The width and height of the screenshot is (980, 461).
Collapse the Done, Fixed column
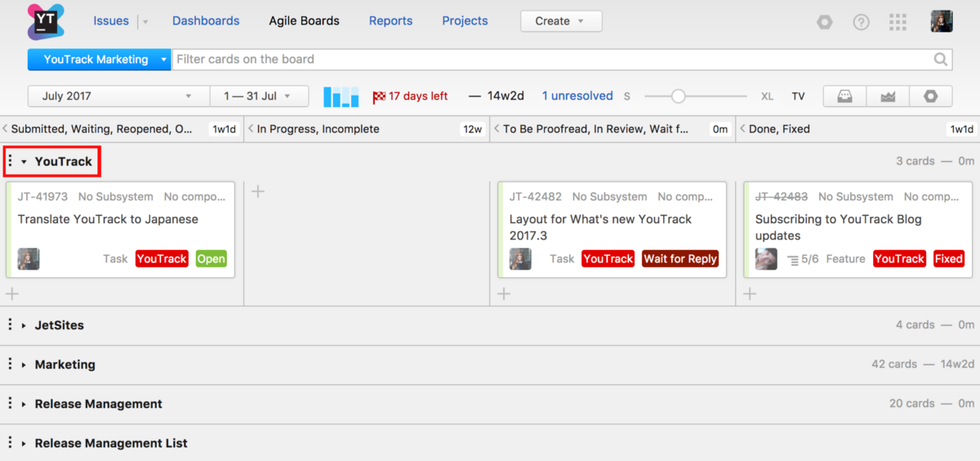coord(742,129)
